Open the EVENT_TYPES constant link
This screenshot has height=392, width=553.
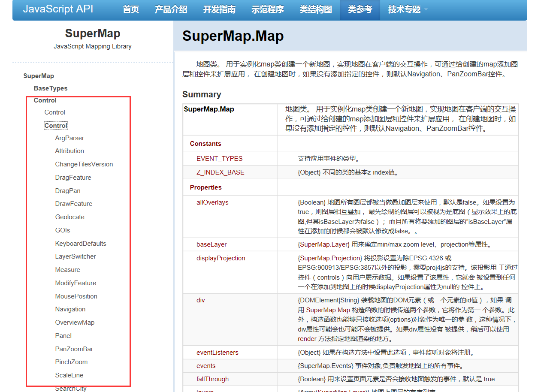220,159
